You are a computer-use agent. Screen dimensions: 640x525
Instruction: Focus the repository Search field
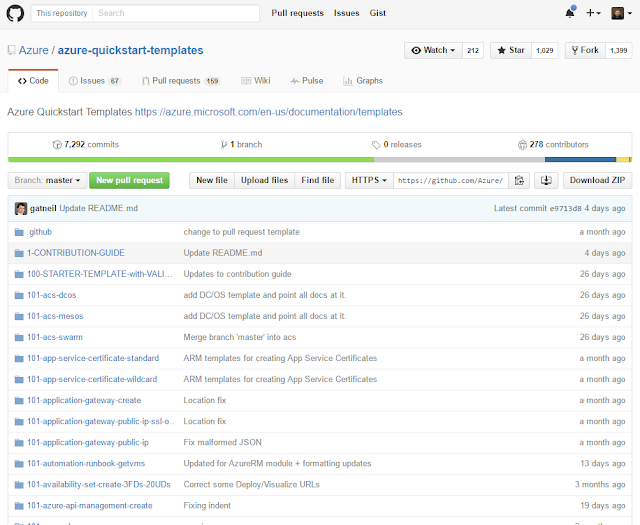click(x=176, y=13)
